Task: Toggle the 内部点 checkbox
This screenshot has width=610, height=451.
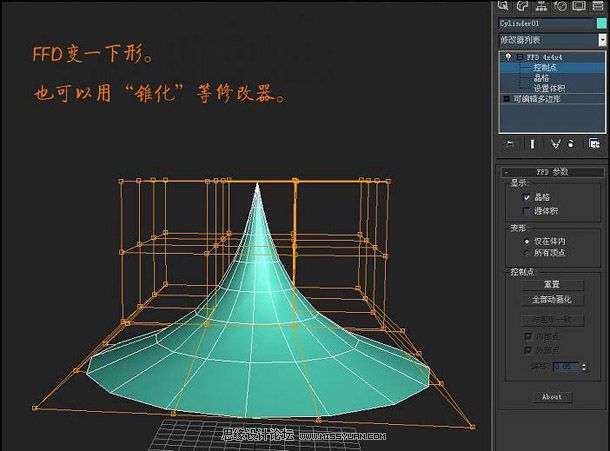Action: click(528, 336)
